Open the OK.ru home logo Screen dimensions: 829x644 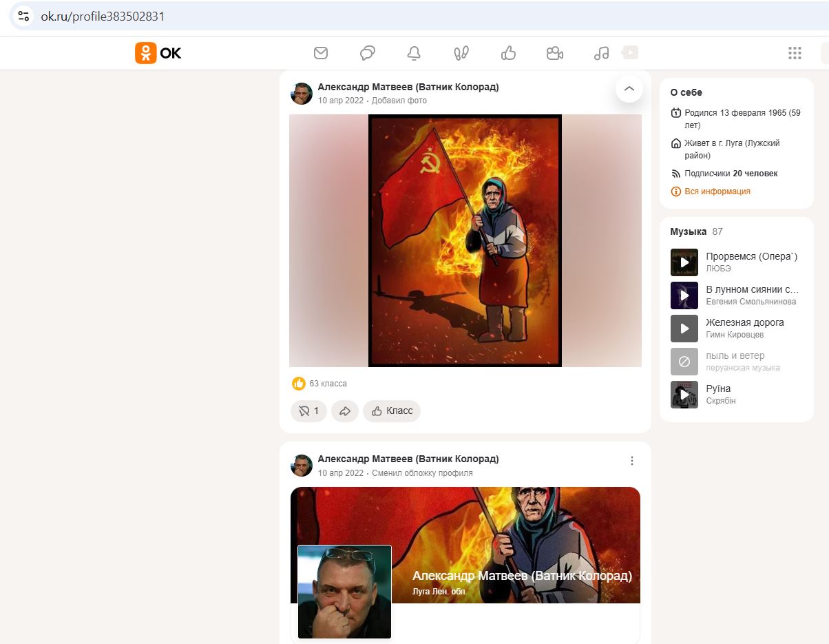(x=158, y=53)
